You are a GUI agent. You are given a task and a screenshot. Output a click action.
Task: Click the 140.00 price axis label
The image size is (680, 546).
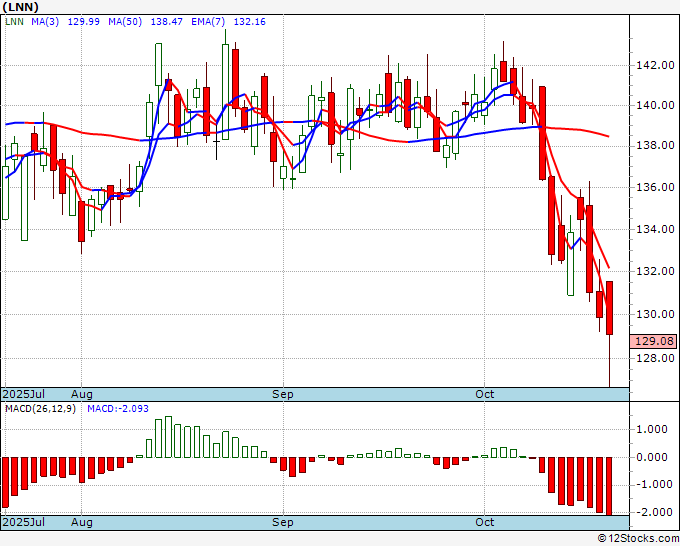(x=655, y=105)
